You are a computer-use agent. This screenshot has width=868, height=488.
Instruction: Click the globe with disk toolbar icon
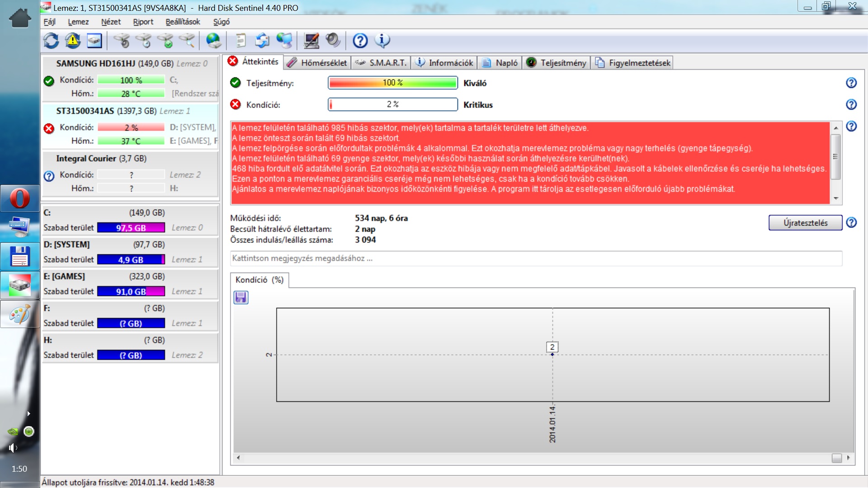coord(214,41)
